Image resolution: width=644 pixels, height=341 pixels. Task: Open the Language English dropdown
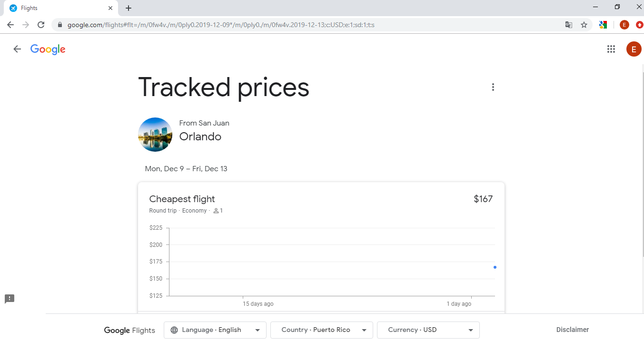tap(215, 330)
